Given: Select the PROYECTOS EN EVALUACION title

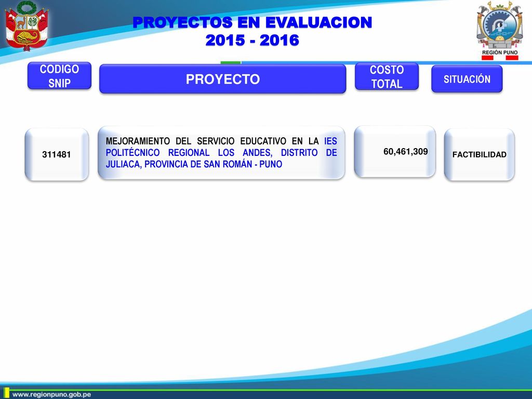Looking at the screenshot, I should coord(252,22).
